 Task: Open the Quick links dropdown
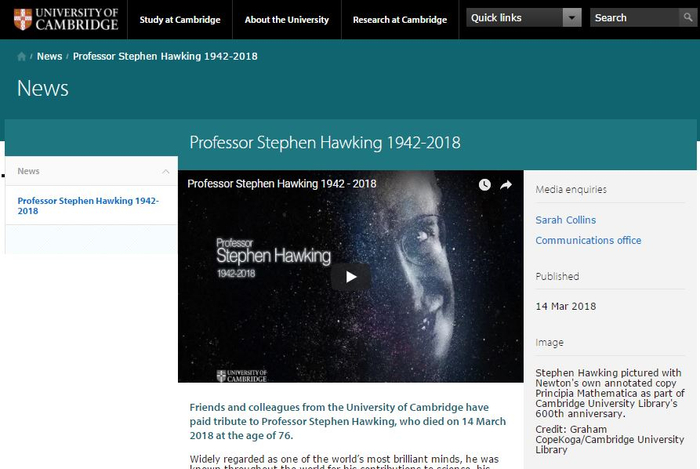524,17
